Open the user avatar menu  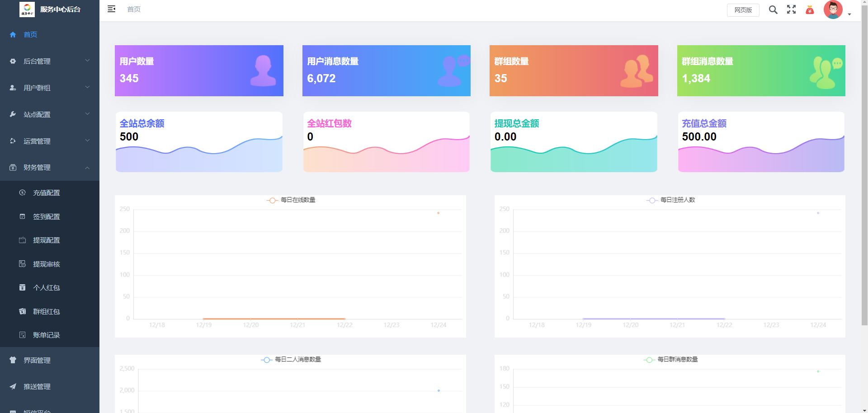[833, 9]
